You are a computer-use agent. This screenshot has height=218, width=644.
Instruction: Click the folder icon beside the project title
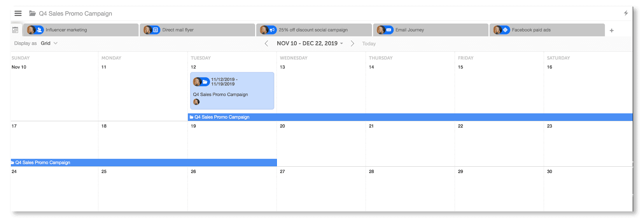33,14
